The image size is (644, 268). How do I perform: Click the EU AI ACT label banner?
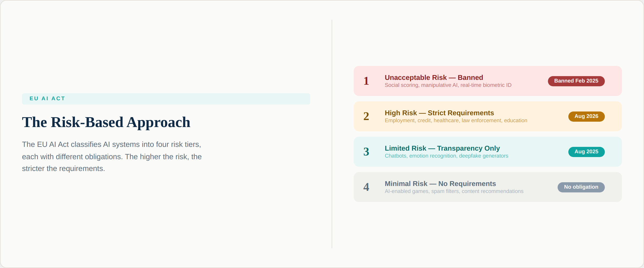[x=166, y=99]
